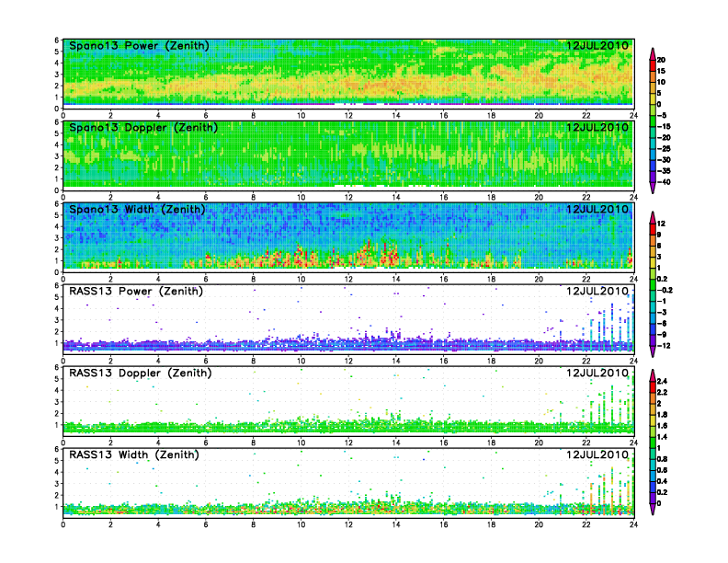Click hour 14 tick under RASS13 Doppler plot
This screenshot has height=563, width=728.
click(396, 442)
